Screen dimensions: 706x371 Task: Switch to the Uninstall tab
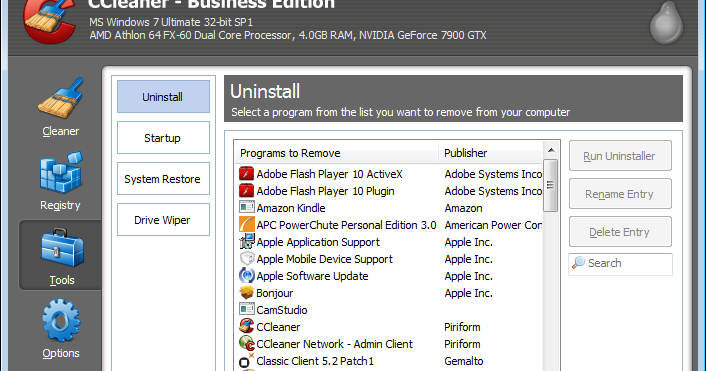[x=163, y=97]
